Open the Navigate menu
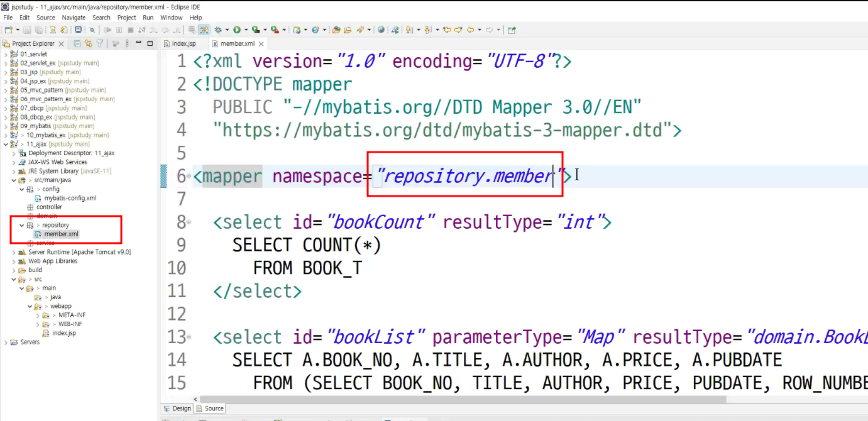The width and height of the screenshot is (868, 421). pyautogui.click(x=74, y=18)
